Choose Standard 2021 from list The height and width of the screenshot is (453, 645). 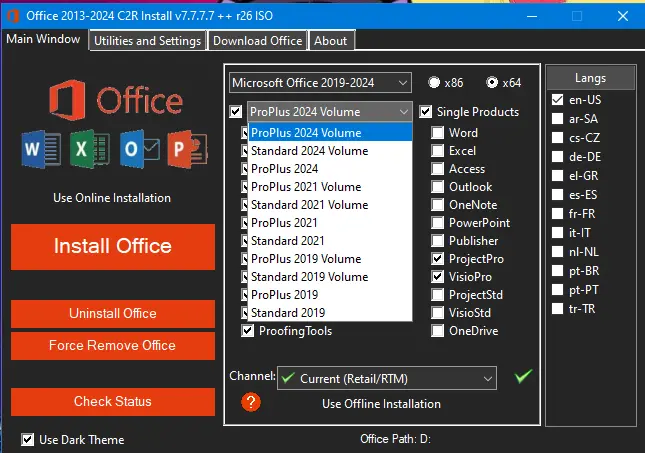(330, 241)
